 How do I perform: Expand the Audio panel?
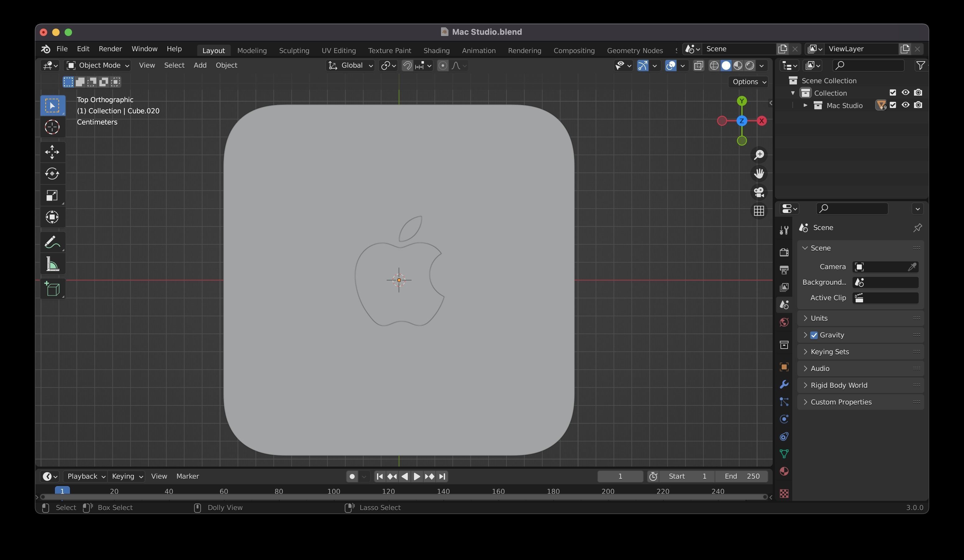pyautogui.click(x=860, y=369)
